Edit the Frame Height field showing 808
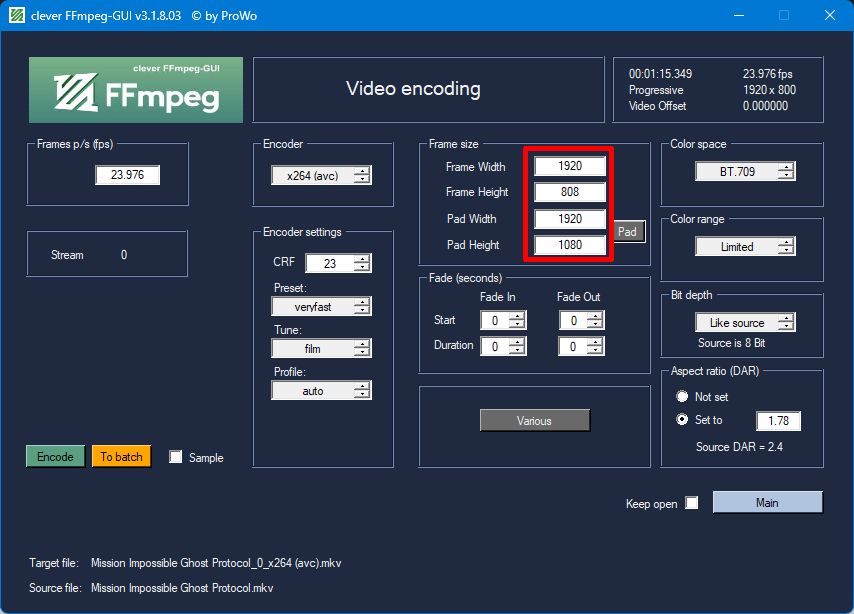854x614 pixels. pyautogui.click(x=570, y=192)
